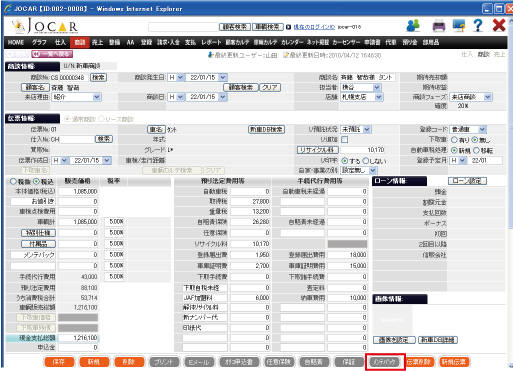This screenshot has width=513, height=371.
Task: Click the 新車DB詳細 button
Action: point(438,340)
